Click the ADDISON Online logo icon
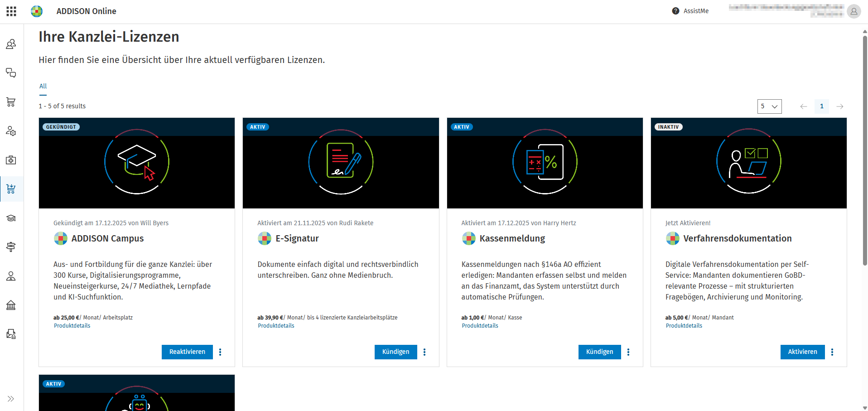 point(37,11)
